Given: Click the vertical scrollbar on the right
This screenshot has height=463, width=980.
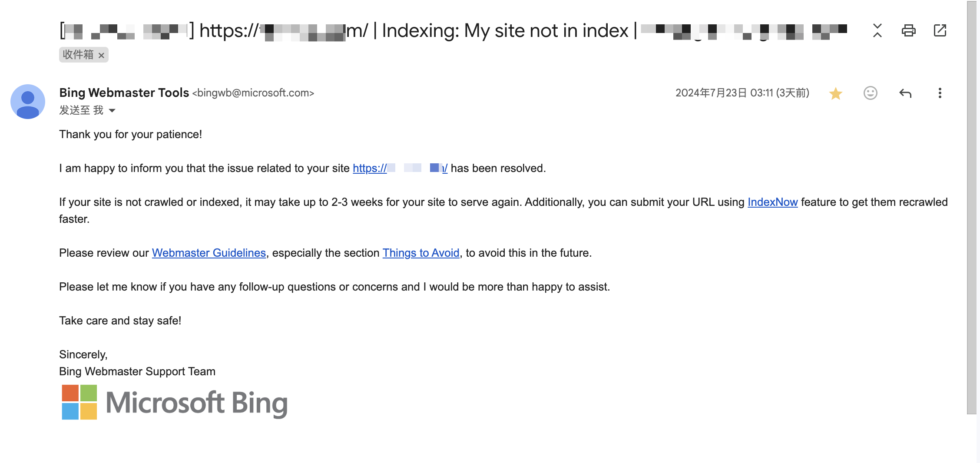Looking at the screenshot, I should pyautogui.click(x=972, y=208).
